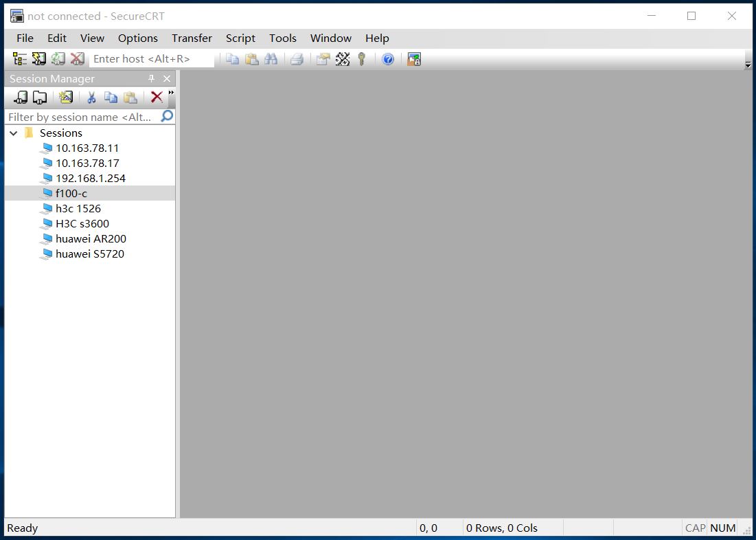Select the huawei S5720 session
Screen dimensions: 756x540
[x=90, y=254]
